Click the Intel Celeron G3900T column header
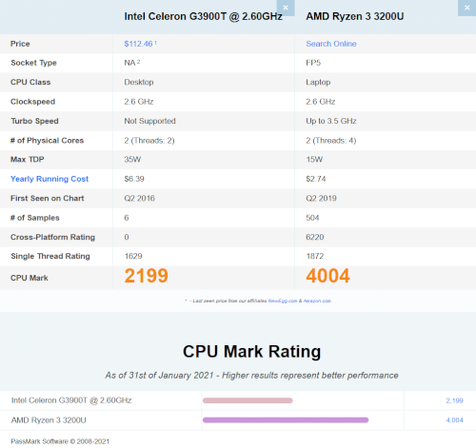Viewport: 476px width, 448px height. coord(203,16)
